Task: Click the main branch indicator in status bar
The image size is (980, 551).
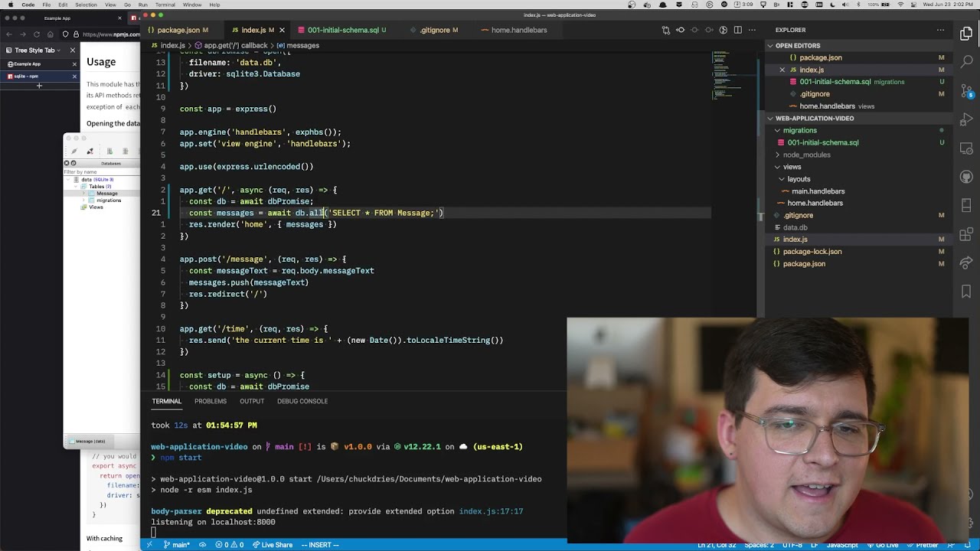Action: (177, 545)
